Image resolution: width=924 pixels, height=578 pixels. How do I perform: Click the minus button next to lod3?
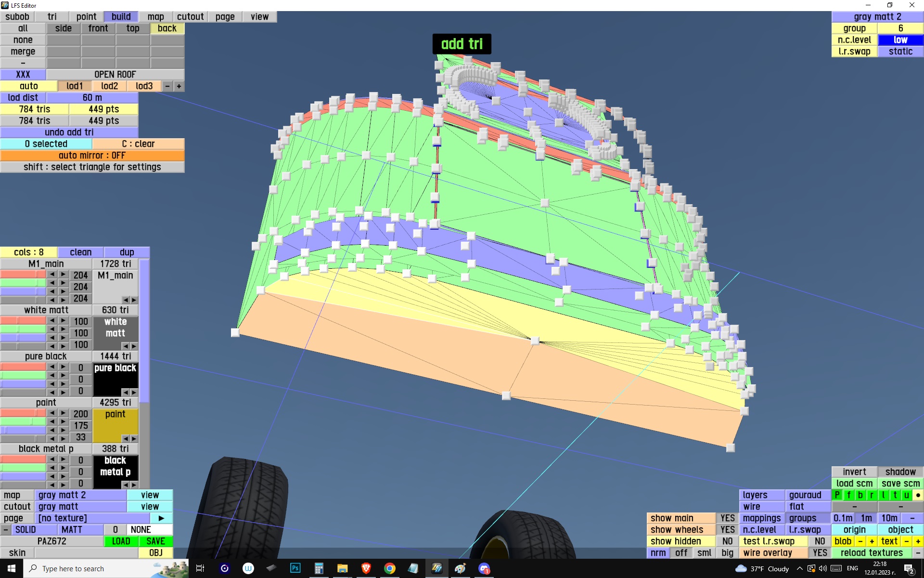[x=167, y=86]
